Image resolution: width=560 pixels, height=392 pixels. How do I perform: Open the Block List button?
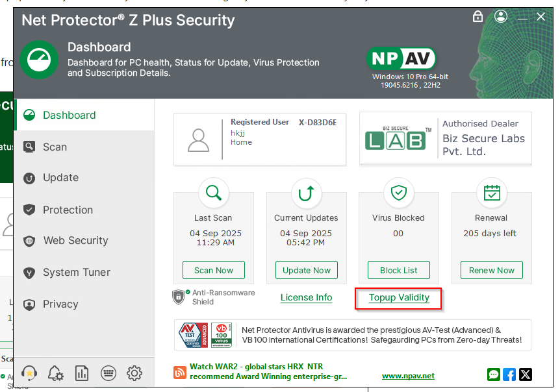pyautogui.click(x=398, y=270)
